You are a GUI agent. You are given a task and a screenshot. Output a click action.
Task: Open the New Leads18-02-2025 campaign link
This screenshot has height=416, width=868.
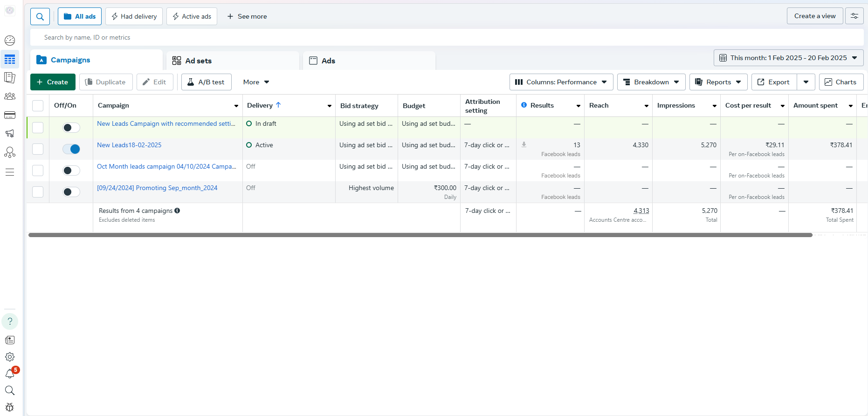pos(129,145)
